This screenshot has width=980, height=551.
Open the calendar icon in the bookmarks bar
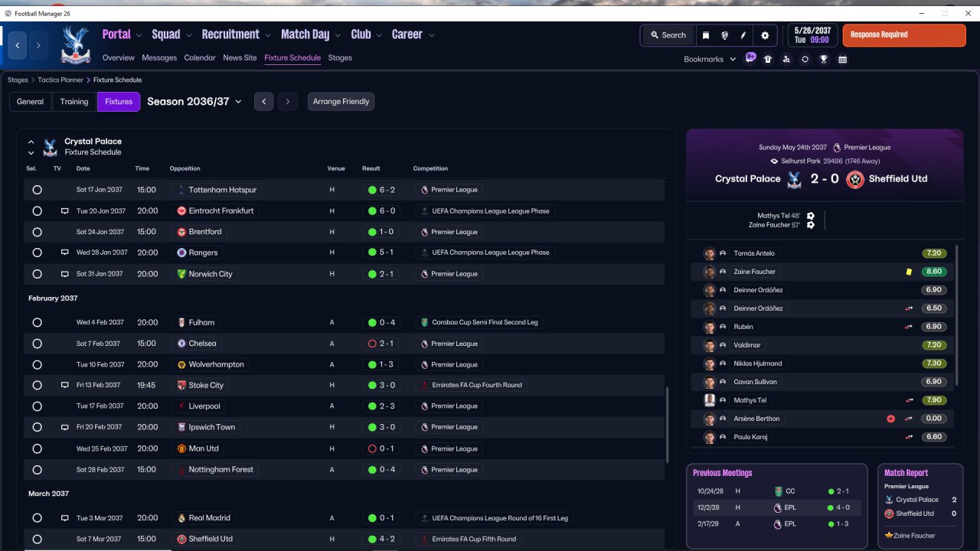(x=842, y=59)
